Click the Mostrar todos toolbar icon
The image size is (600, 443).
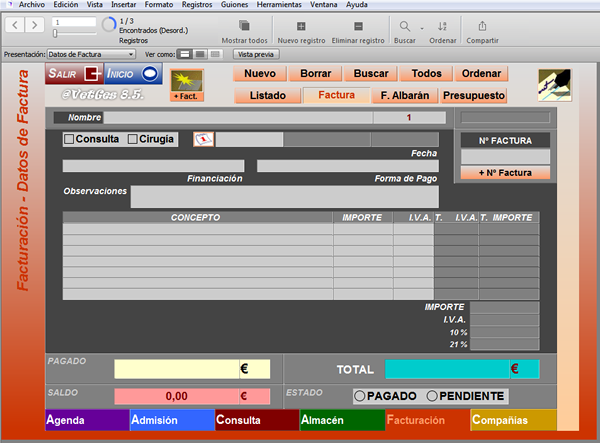(x=244, y=26)
